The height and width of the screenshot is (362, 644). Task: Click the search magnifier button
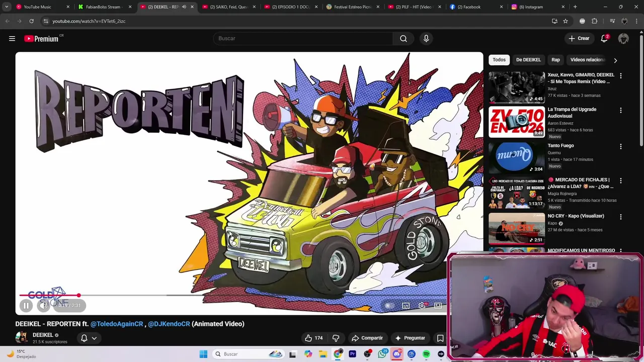coord(404,39)
